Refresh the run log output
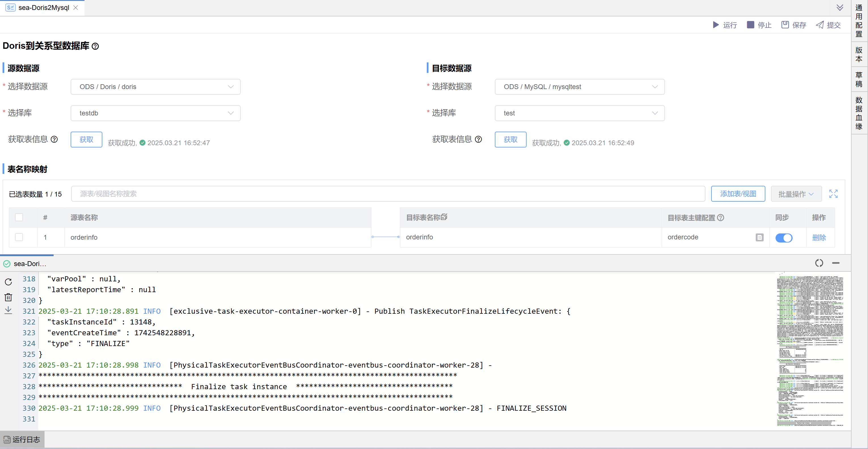This screenshot has height=449, width=868. pyautogui.click(x=8, y=283)
